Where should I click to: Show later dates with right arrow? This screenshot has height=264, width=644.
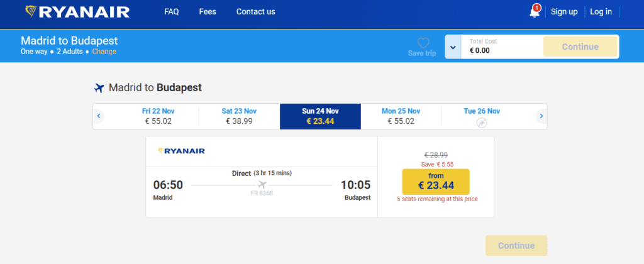tap(541, 116)
